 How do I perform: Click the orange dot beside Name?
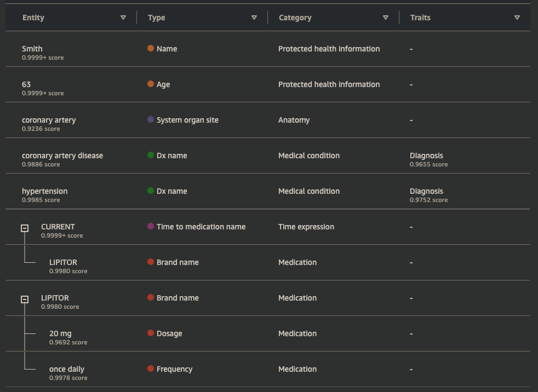[x=151, y=49]
